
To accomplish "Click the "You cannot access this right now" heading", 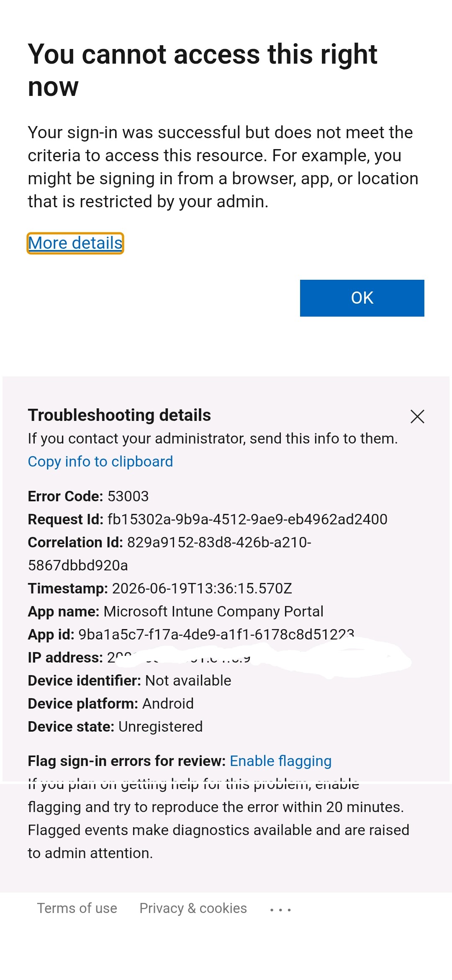I will (x=203, y=70).
